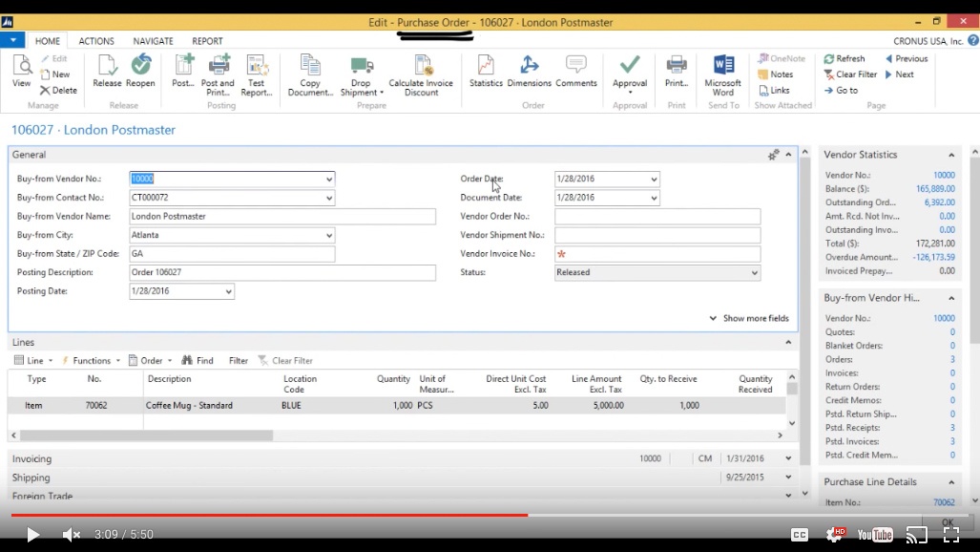Open the REPORT ribbon tab
The image size is (980, 552).
[207, 41]
